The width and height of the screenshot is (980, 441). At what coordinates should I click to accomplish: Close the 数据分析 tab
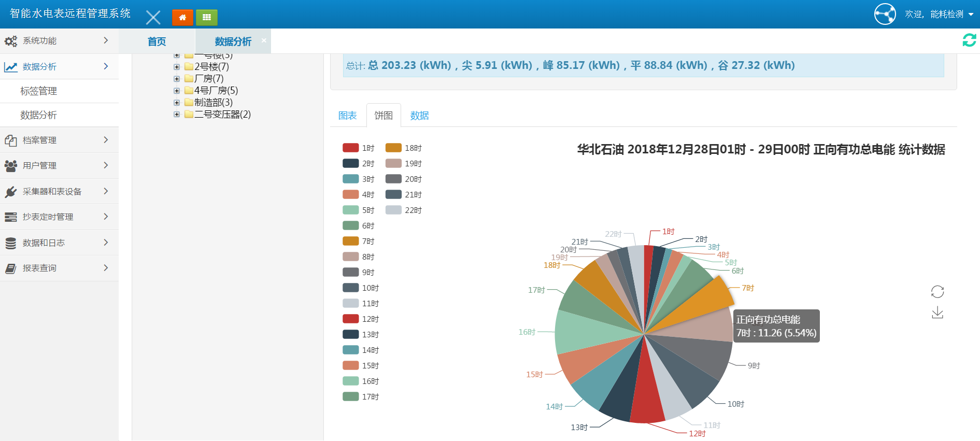264,40
